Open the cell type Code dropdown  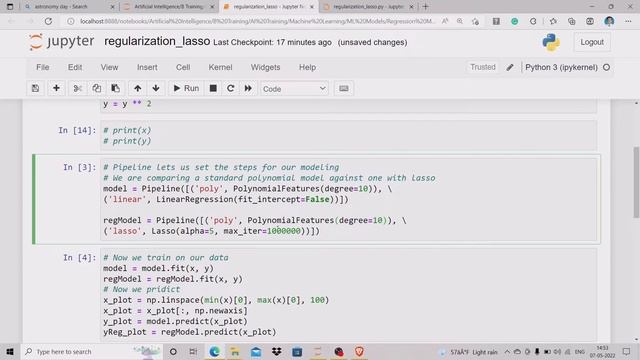tap(294, 89)
